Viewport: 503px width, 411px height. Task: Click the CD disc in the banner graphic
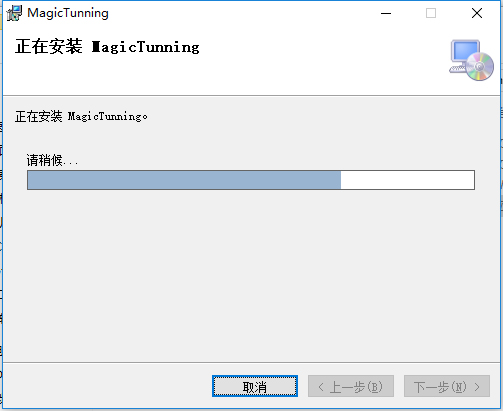click(480, 66)
